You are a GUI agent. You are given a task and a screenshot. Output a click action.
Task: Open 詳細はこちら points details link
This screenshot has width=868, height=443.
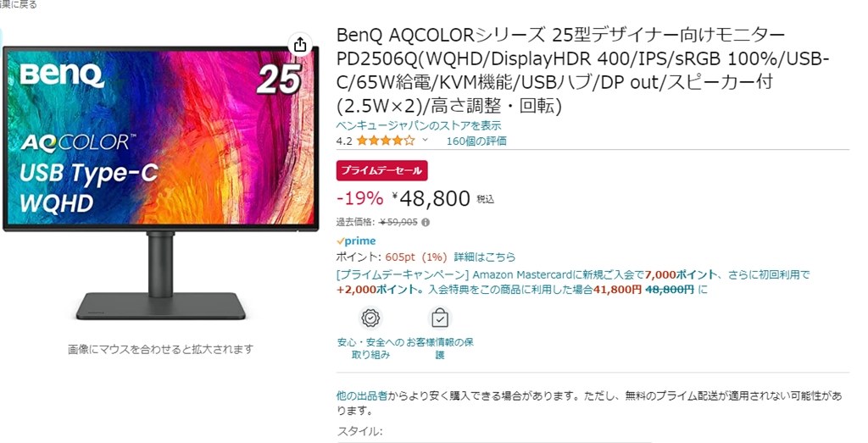pyautogui.click(x=484, y=257)
